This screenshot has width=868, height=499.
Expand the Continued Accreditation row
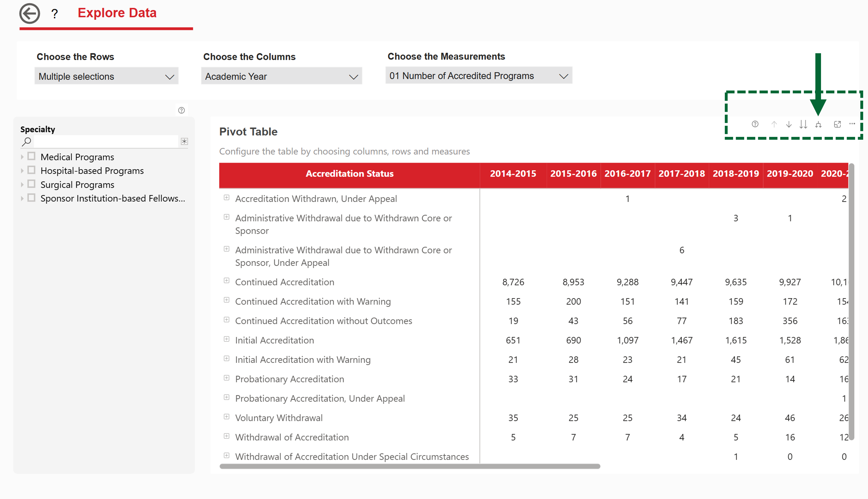[x=227, y=281]
